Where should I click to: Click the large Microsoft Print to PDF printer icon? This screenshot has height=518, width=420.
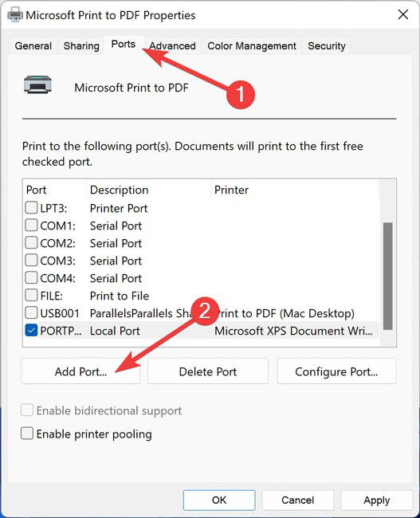click(x=37, y=84)
